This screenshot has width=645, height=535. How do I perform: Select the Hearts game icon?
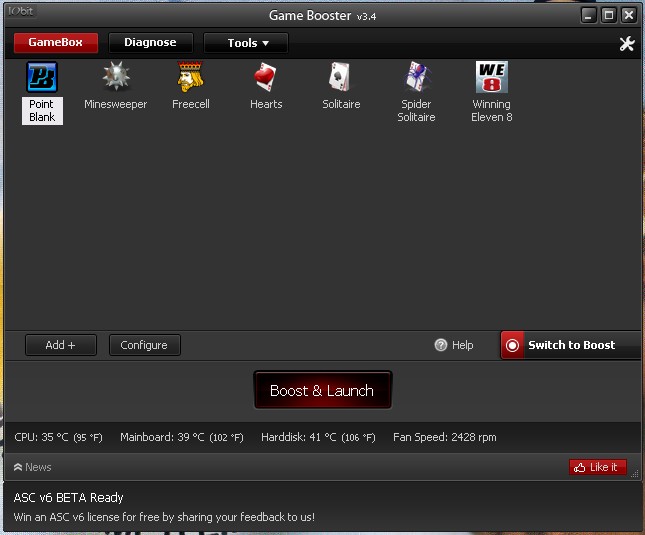click(266, 76)
